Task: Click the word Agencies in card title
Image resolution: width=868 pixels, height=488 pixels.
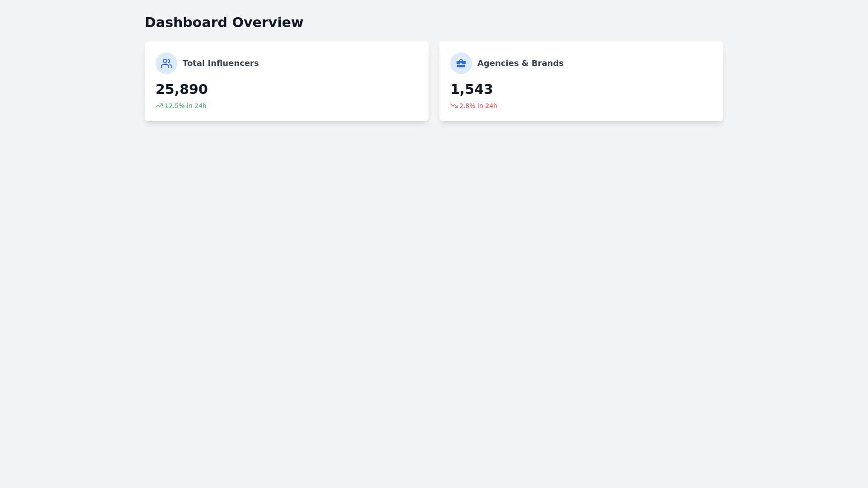Action: [497, 63]
